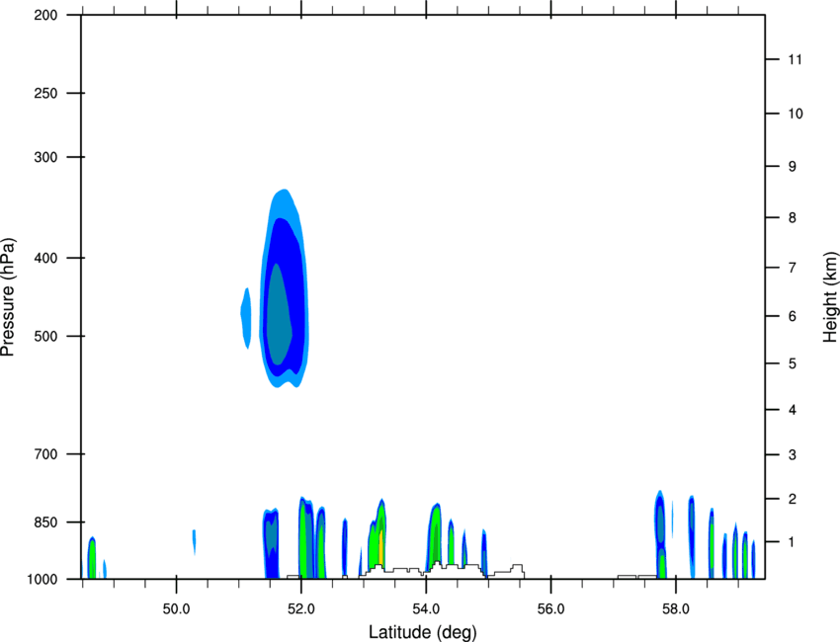The image size is (840, 642).
Task: Select the 50.0 latitude tick label
Action: tap(176, 609)
